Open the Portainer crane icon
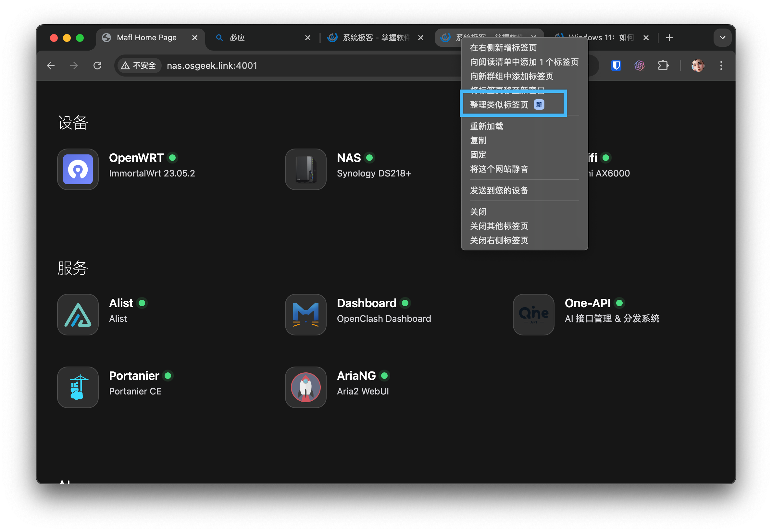772x532 pixels. point(78,387)
